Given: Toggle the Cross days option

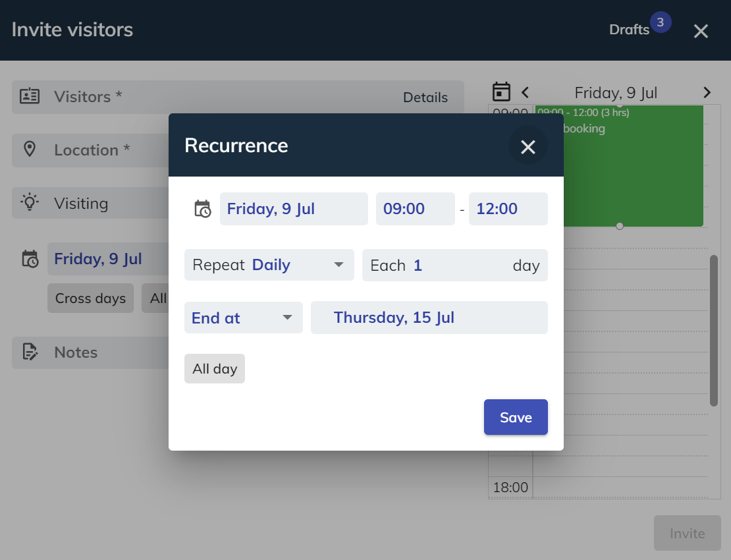Looking at the screenshot, I should pos(90,298).
